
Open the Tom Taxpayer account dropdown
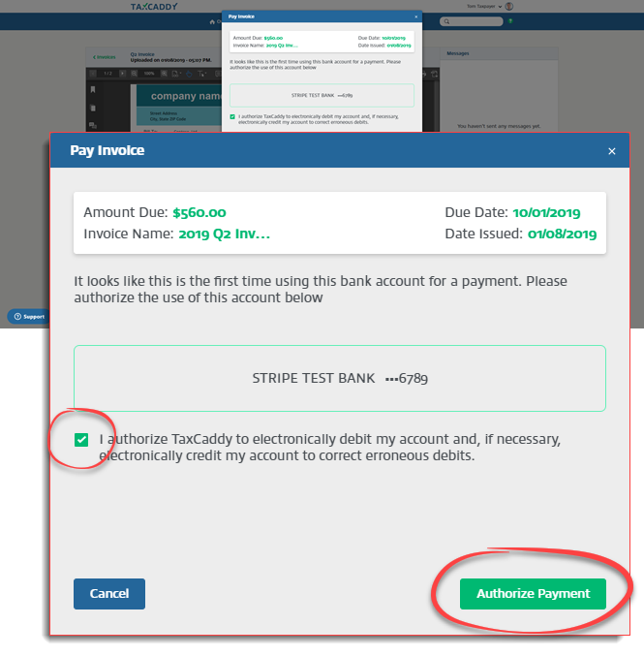pos(484,6)
